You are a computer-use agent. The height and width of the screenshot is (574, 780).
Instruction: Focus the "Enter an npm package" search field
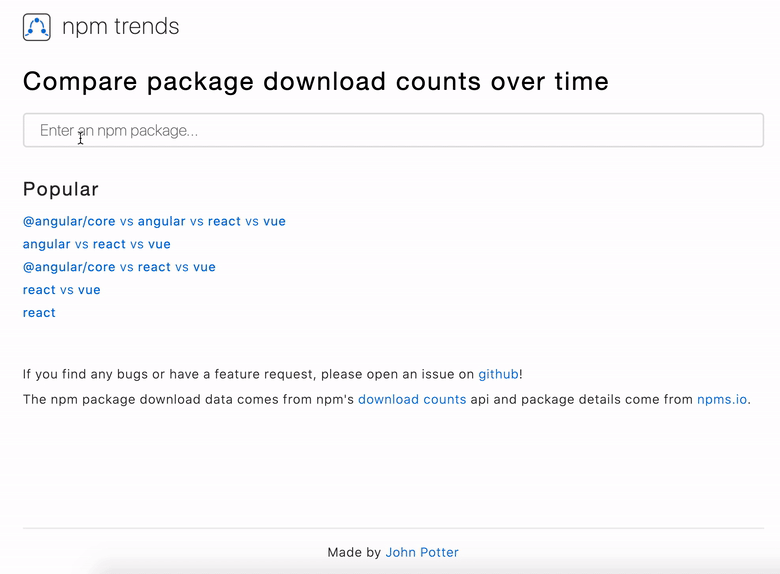point(393,130)
